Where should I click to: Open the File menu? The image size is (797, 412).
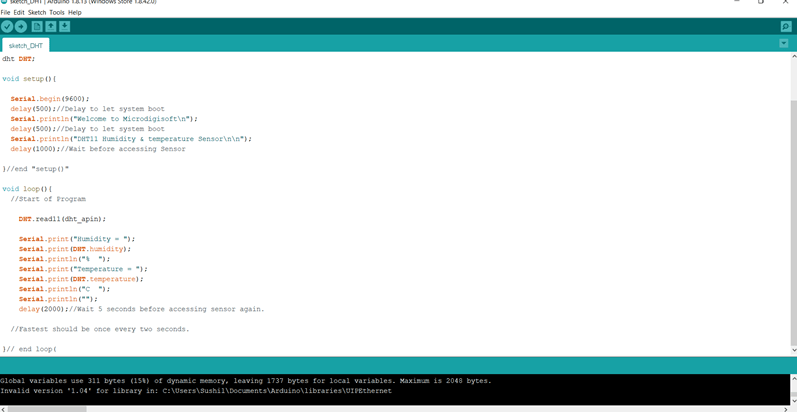click(6, 12)
